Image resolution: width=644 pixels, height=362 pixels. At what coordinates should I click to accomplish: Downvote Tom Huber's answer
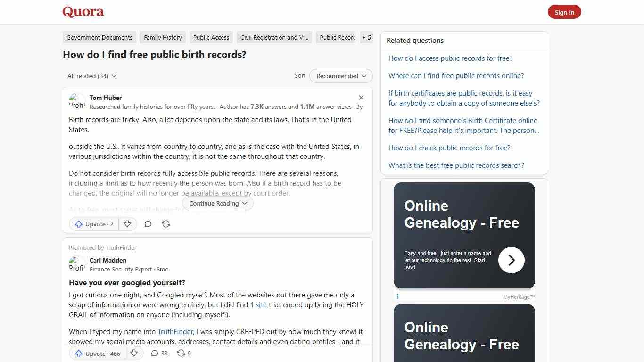127,224
